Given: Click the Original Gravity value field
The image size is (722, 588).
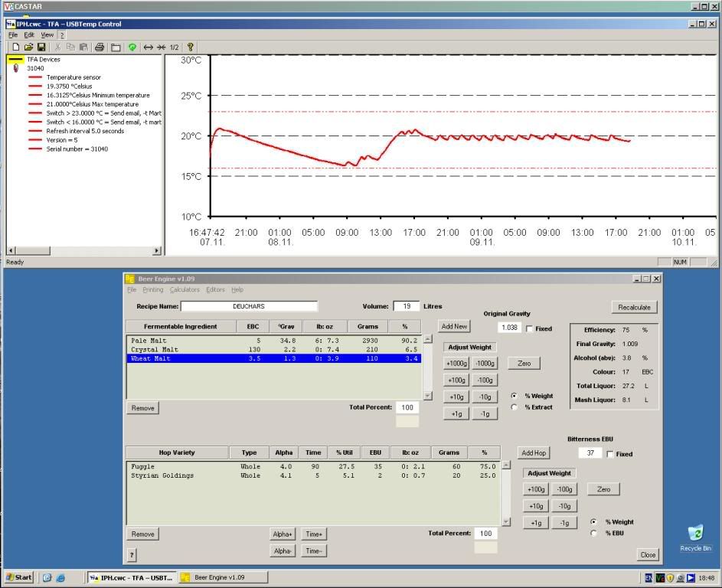Looking at the screenshot, I should (x=509, y=328).
